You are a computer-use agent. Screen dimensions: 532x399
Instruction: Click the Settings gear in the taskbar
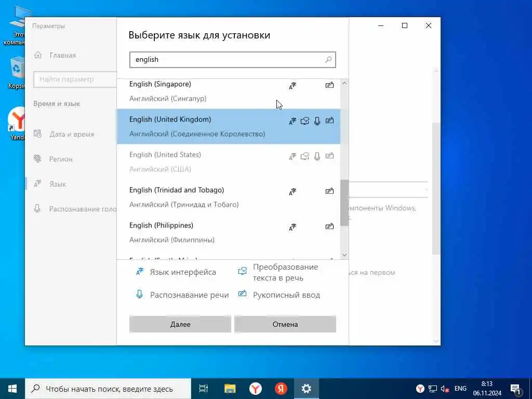point(307,389)
